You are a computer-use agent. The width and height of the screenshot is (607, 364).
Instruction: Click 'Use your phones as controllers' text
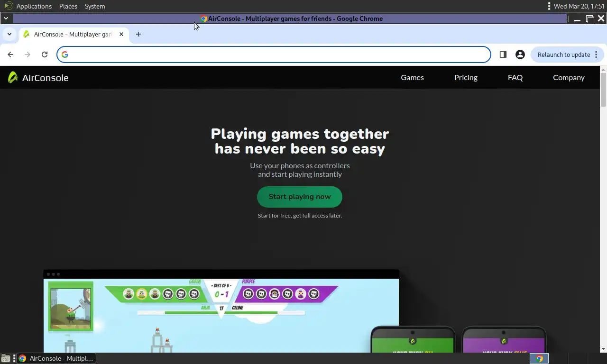coord(300,165)
